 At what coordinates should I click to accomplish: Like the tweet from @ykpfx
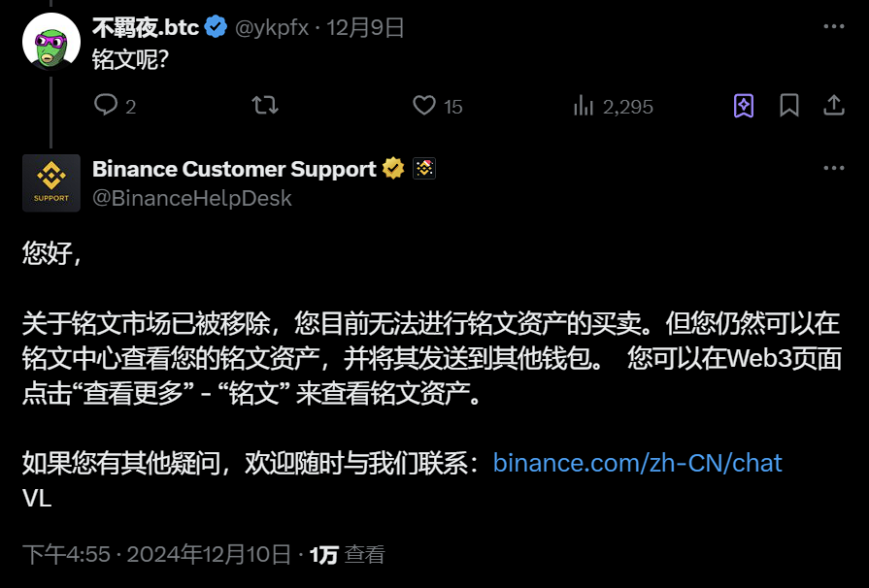(424, 105)
